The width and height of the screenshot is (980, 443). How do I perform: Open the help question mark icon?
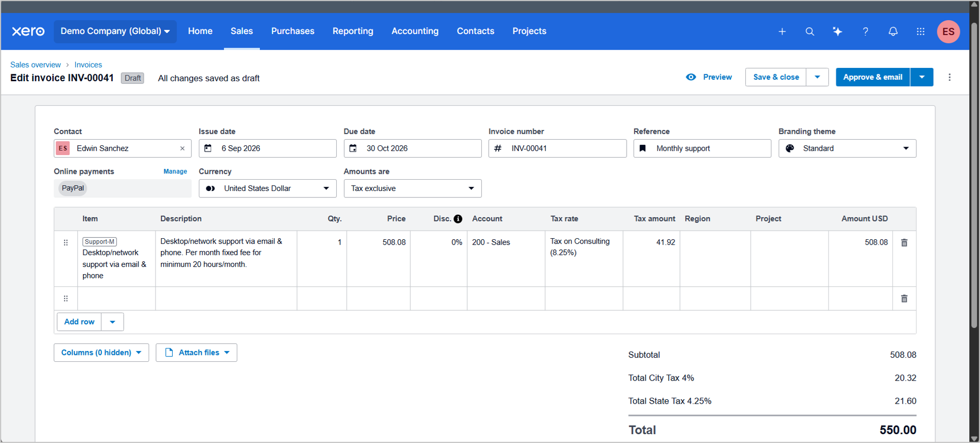point(865,32)
